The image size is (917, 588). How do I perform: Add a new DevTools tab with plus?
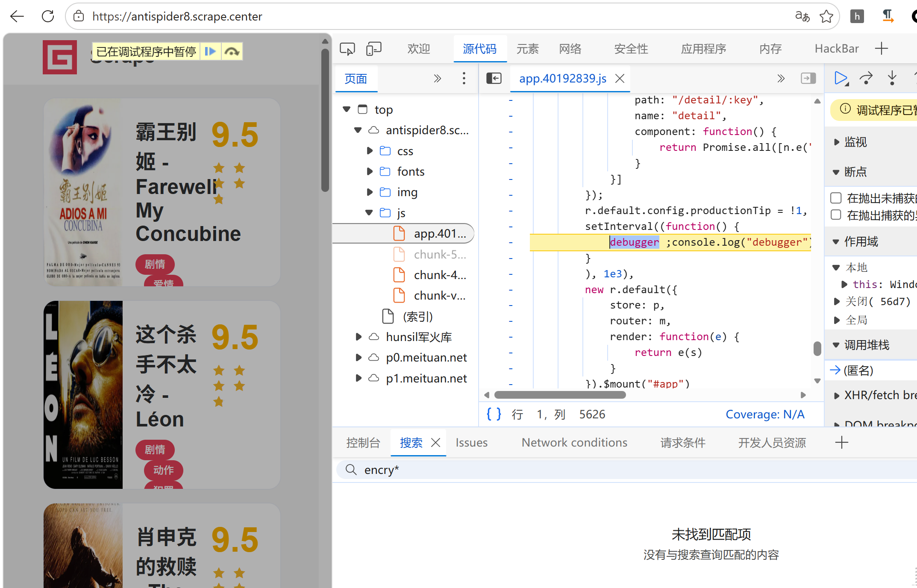click(x=882, y=48)
